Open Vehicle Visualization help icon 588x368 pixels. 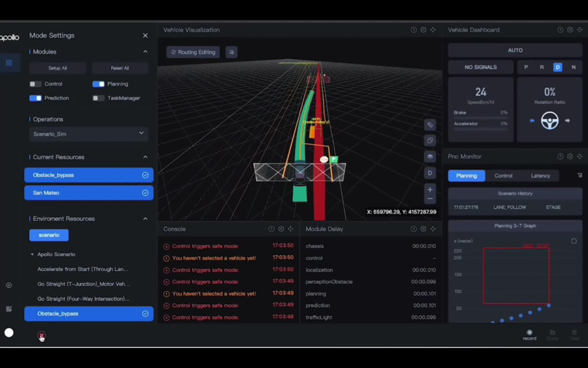[x=413, y=30]
